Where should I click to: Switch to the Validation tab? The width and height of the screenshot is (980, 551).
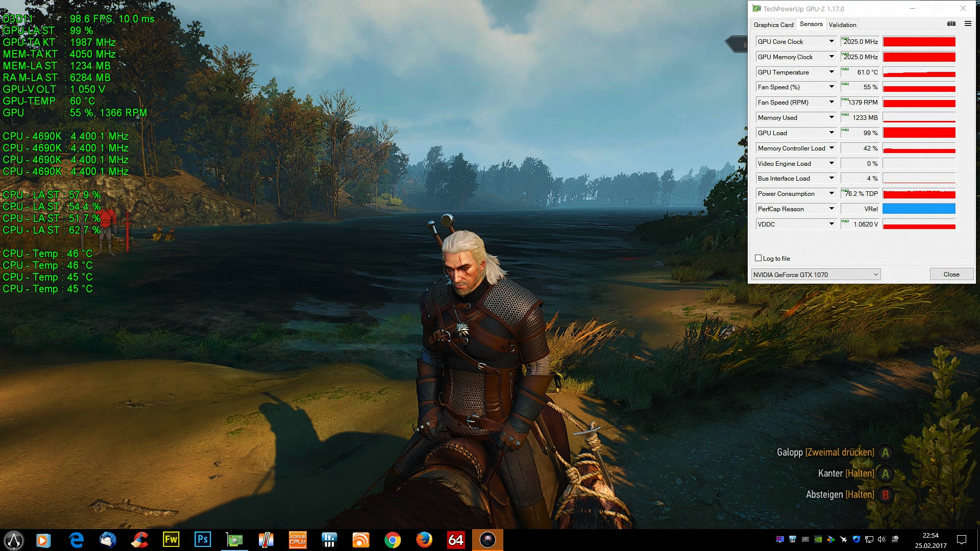click(842, 24)
